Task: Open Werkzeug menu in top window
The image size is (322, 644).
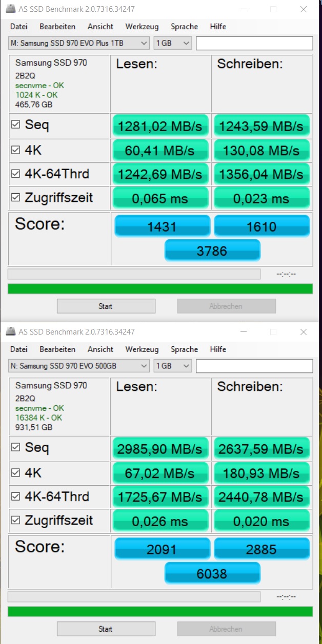Action: 142,27
